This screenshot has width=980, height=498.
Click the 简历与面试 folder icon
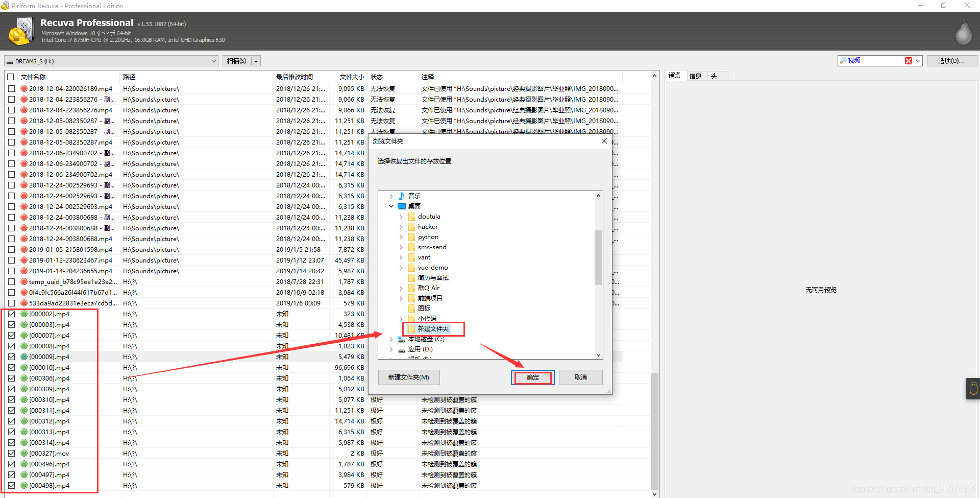(x=411, y=278)
